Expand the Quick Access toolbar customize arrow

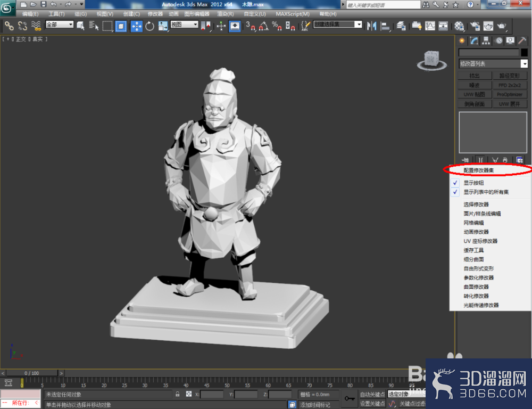81,4
